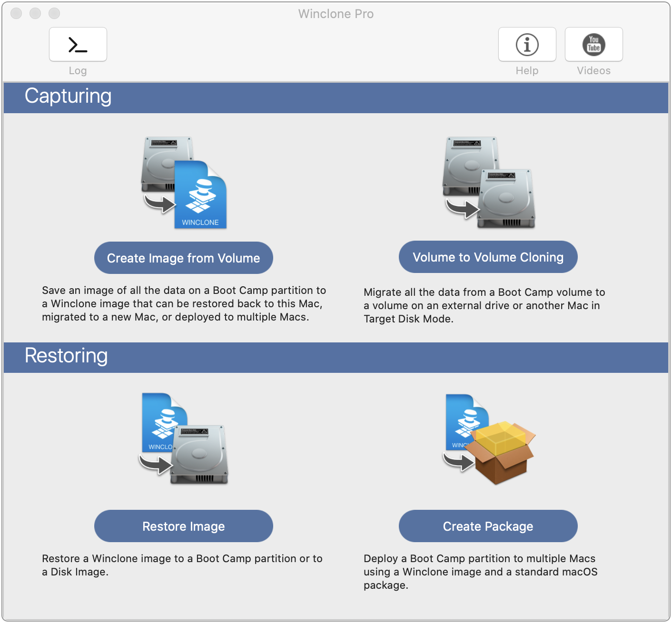This screenshot has height=623, width=672.
Task: Close the Winclone Pro window
Action: [16, 13]
